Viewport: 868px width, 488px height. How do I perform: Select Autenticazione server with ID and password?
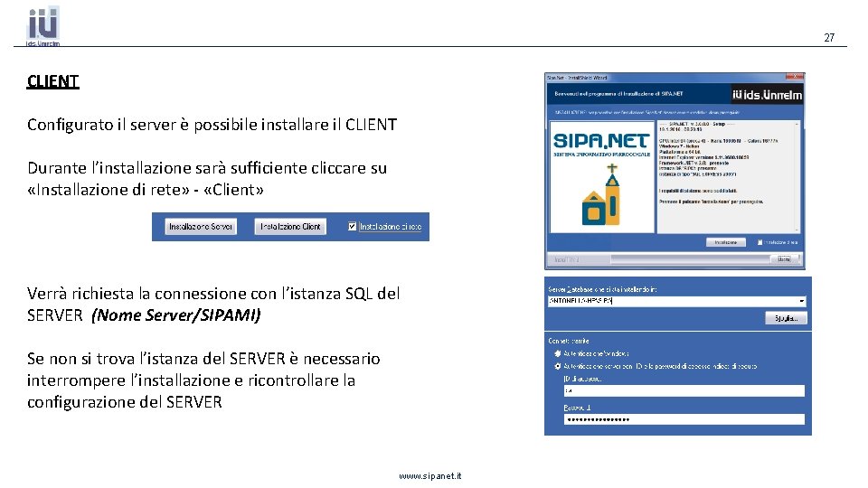click(x=558, y=366)
